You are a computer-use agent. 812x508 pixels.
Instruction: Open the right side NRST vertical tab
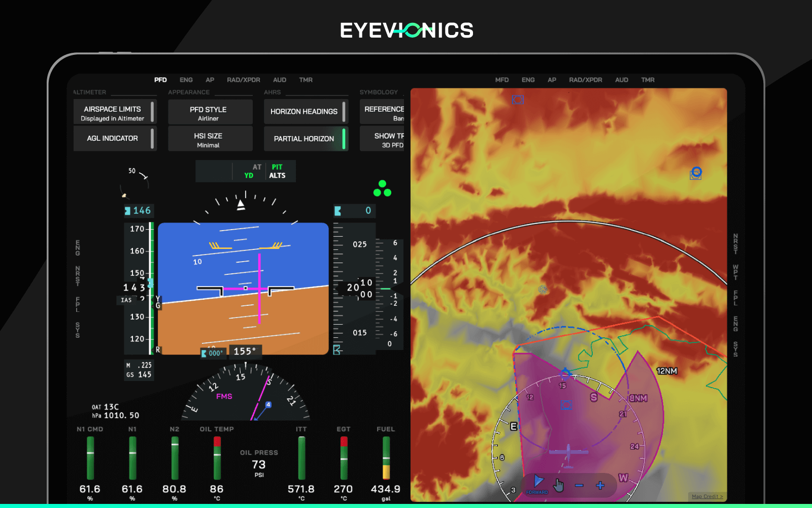[735, 244]
